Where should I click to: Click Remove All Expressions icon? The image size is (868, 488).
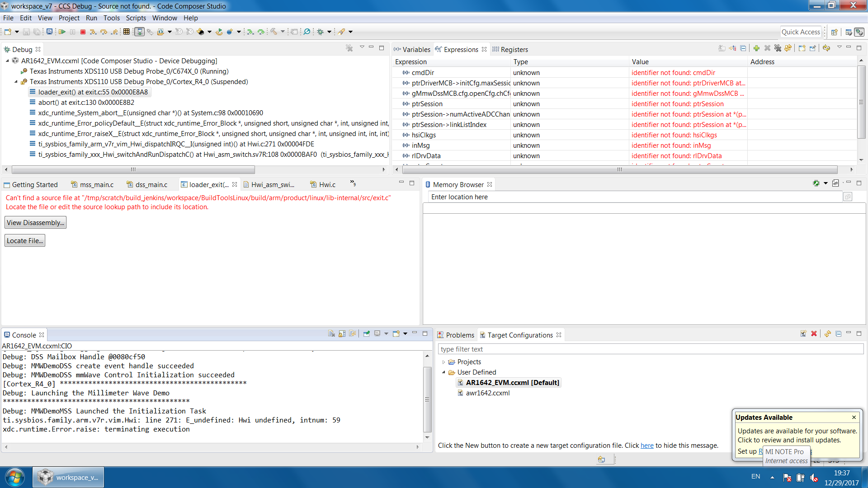pos(778,48)
